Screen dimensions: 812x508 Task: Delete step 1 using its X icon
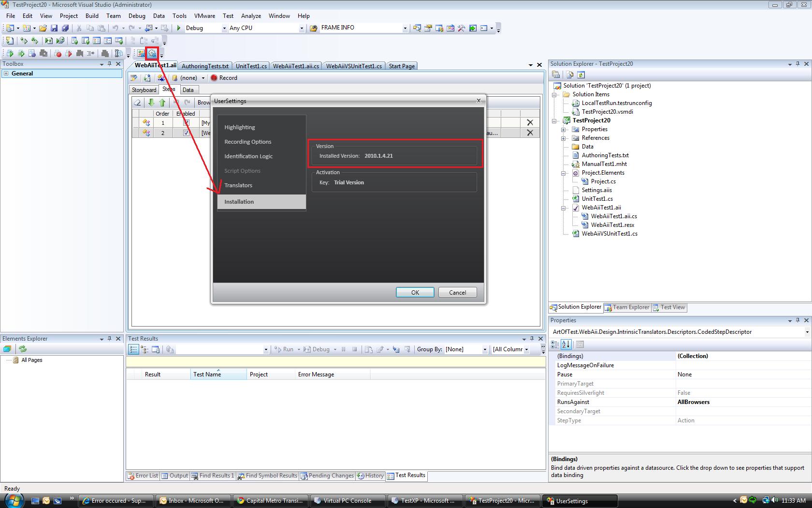530,123
